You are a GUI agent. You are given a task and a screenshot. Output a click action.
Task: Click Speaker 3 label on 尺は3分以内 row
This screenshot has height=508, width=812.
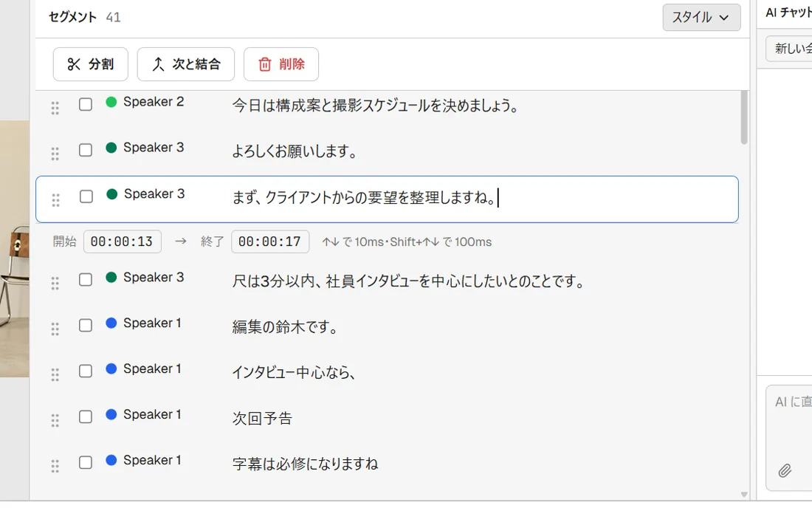click(x=154, y=278)
